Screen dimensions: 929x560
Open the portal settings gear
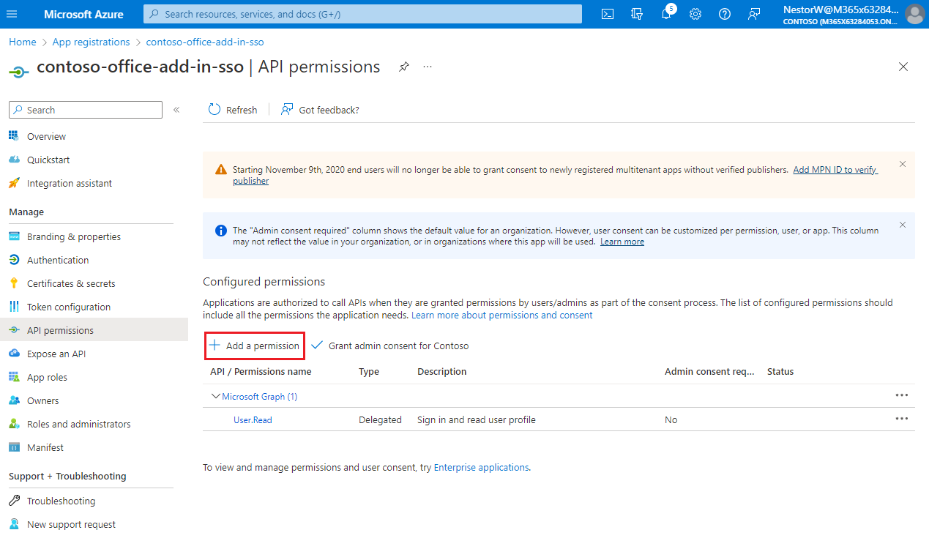(695, 13)
